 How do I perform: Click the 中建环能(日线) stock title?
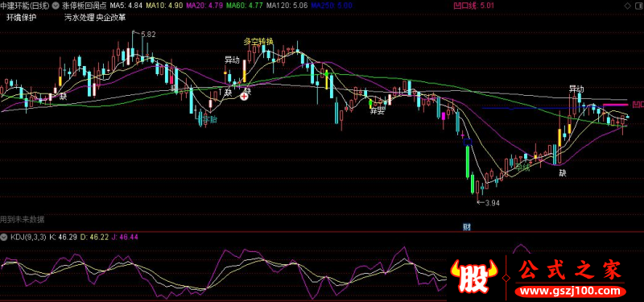25,6
